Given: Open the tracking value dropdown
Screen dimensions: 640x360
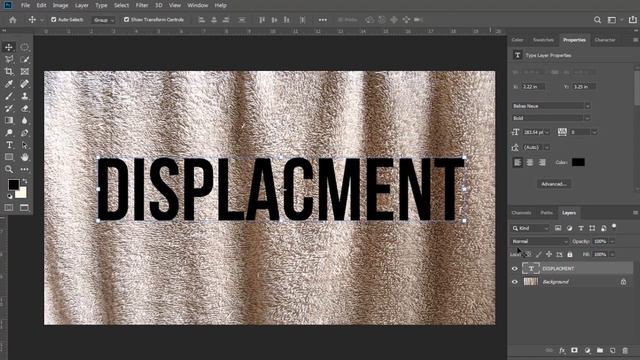Looking at the screenshot, I should (594, 132).
